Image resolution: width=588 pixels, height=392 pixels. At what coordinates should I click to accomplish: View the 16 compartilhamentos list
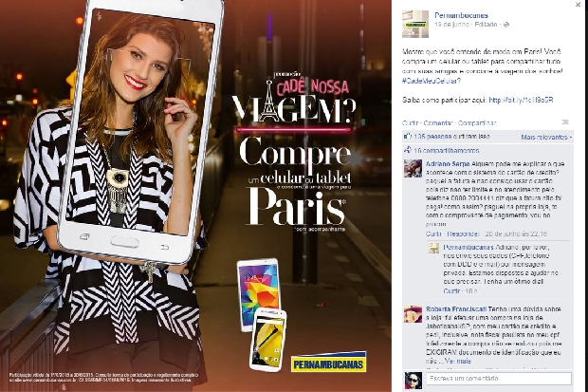[447, 151]
